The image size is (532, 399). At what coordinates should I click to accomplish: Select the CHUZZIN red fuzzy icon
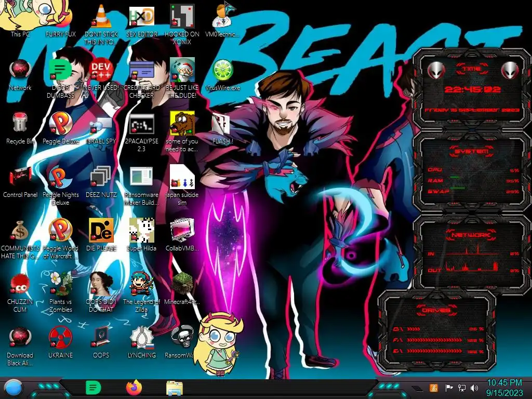(x=20, y=283)
